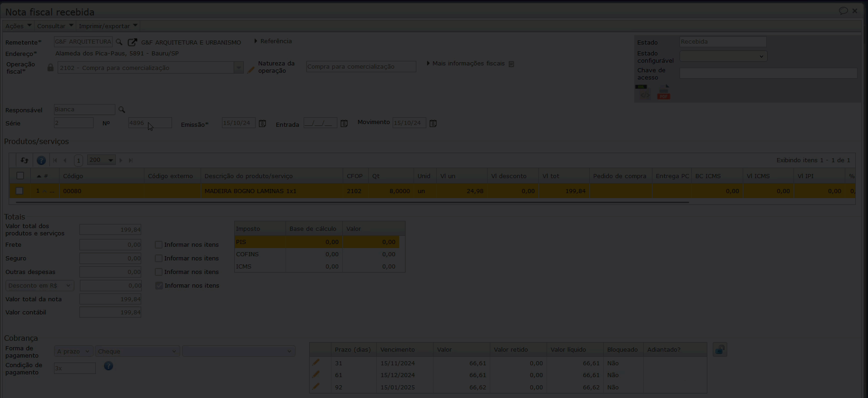Open help for Condição de pagamento
This screenshot has width=868, height=398.
pyautogui.click(x=108, y=366)
